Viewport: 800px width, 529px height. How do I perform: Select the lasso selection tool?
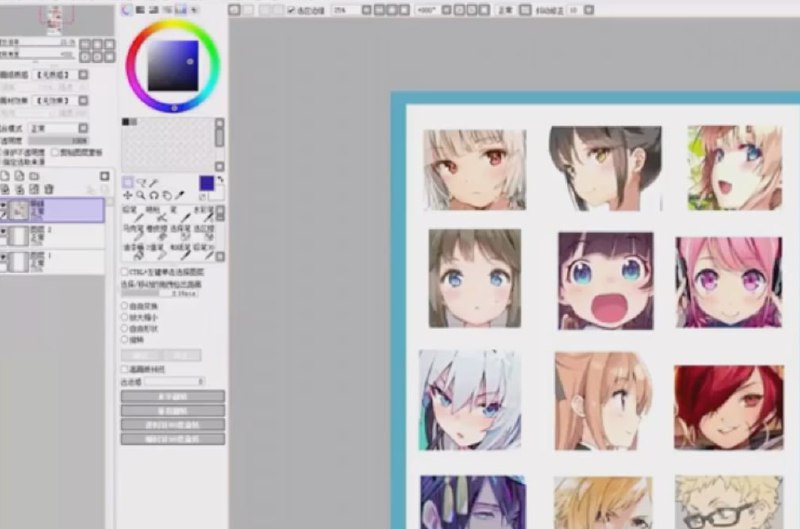click(141, 182)
